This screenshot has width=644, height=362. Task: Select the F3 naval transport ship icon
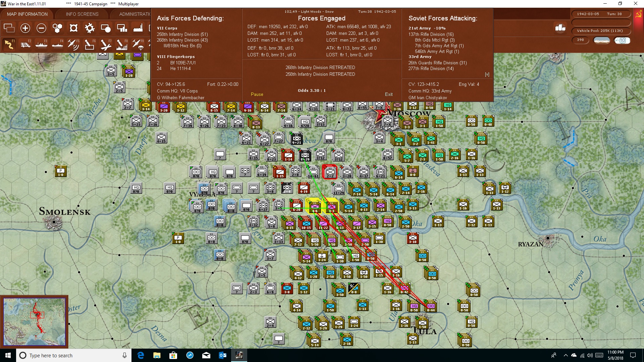[x=41, y=44]
